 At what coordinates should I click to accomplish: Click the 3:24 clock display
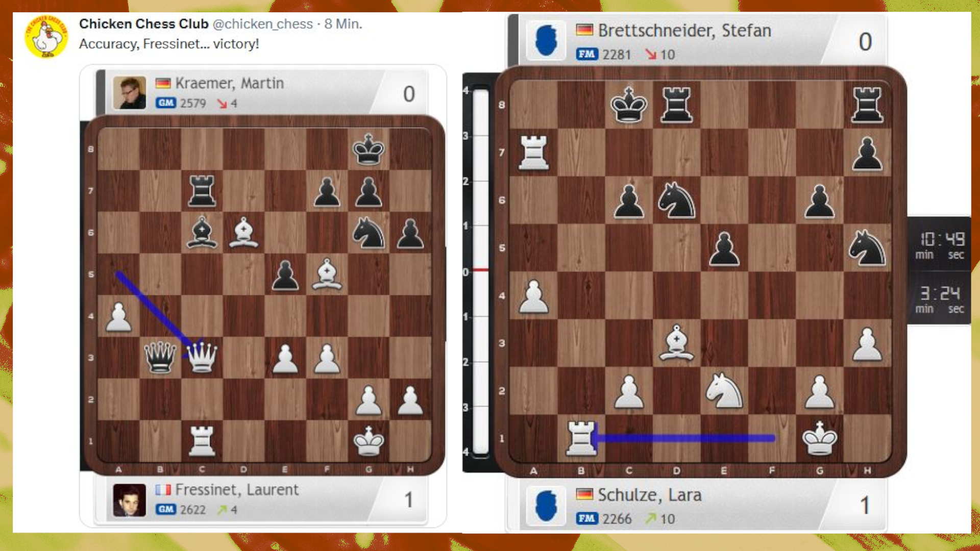pyautogui.click(x=940, y=293)
